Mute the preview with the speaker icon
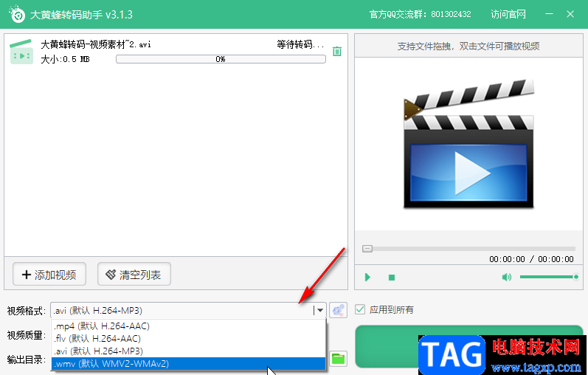The width and height of the screenshot is (588, 375). click(x=506, y=277)
